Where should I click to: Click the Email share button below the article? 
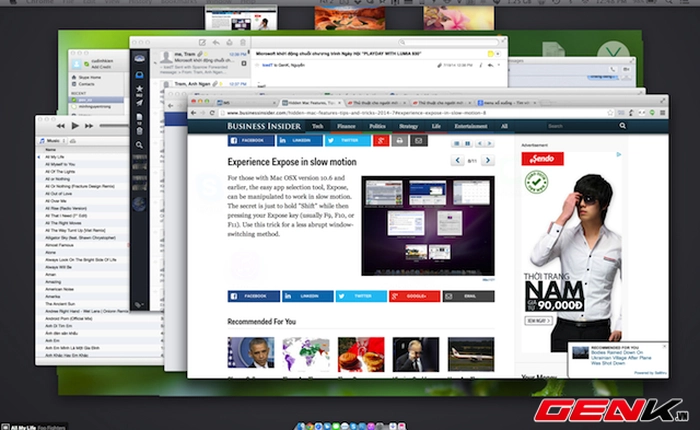click(x=468, y=297)
